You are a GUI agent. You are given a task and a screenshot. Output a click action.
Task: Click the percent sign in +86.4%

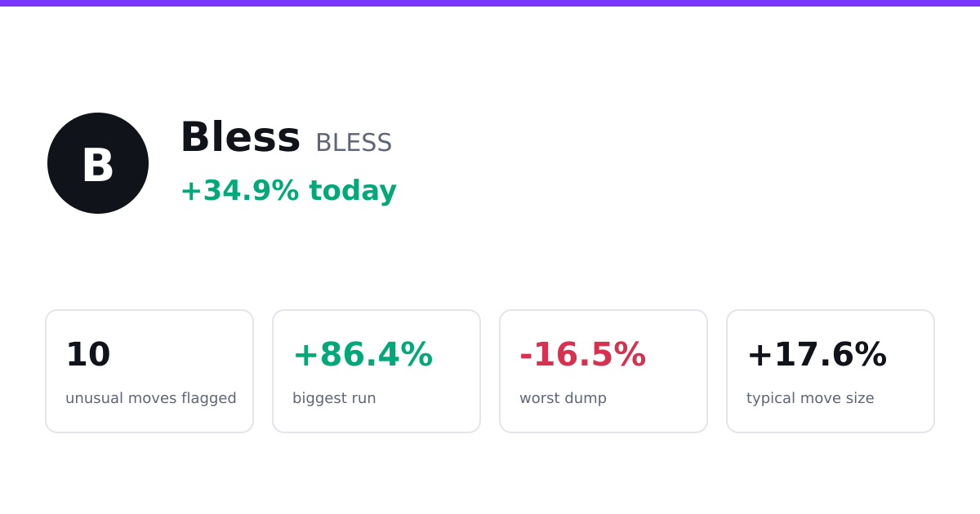tap(417, 355)
